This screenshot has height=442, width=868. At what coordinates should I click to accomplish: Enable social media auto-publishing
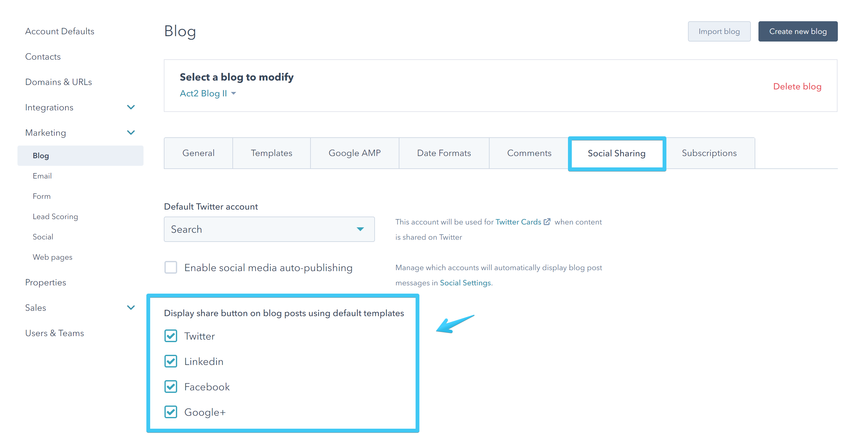tap(171, 267)
